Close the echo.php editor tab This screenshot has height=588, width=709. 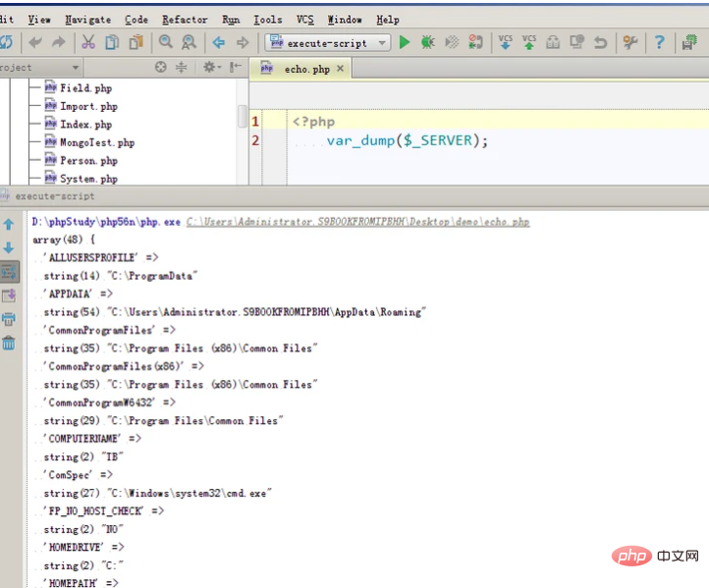pyautogui.click(x=341, y=70)
